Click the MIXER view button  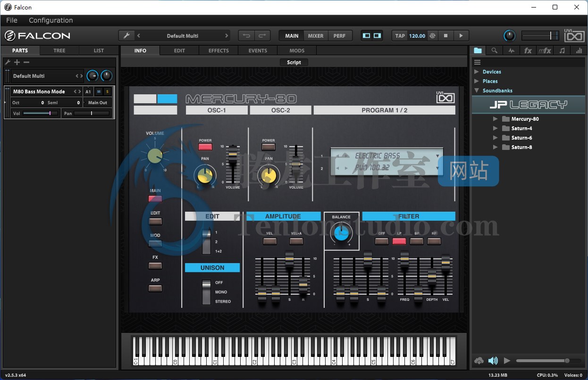click(316, 36)
